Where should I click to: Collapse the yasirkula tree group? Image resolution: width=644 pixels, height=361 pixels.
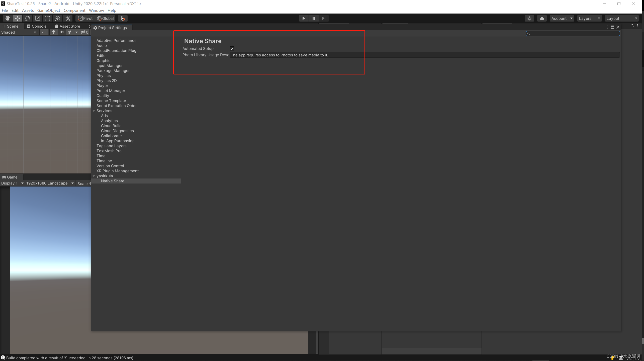point(94,176)
